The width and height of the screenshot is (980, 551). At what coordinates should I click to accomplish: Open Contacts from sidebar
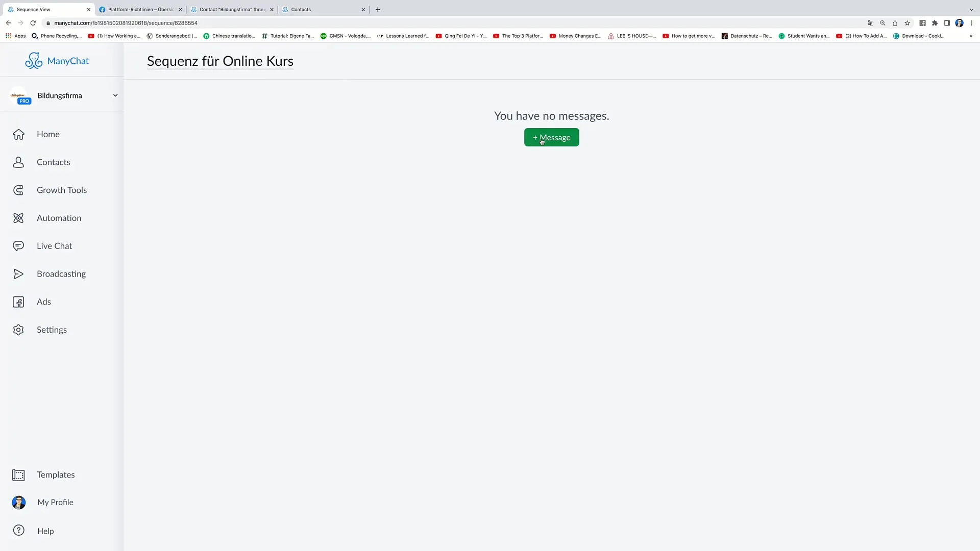point(53,161)
